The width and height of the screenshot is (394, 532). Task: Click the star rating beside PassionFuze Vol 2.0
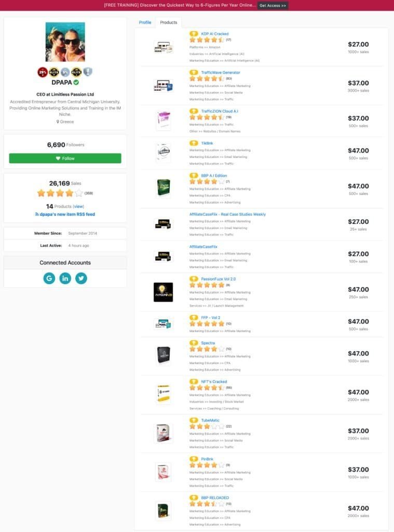[206, 285]
